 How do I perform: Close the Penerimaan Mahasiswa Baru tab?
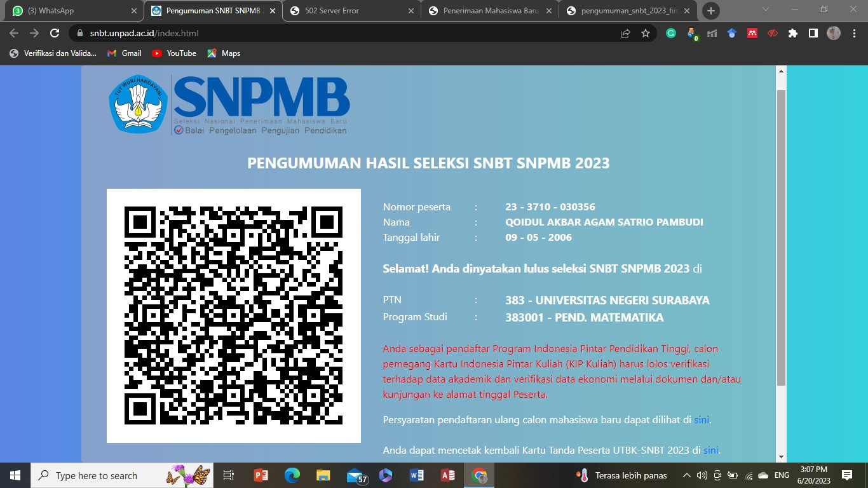(x=549, y=11)
